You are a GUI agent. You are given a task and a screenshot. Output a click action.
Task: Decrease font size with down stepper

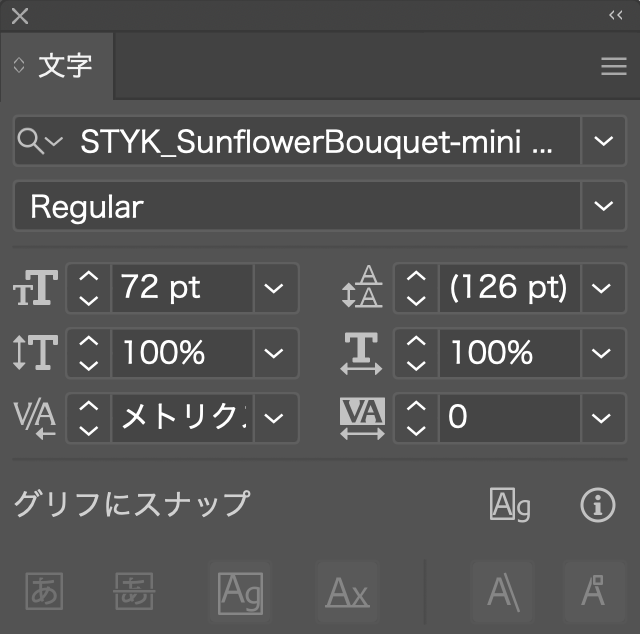[88, 300]
